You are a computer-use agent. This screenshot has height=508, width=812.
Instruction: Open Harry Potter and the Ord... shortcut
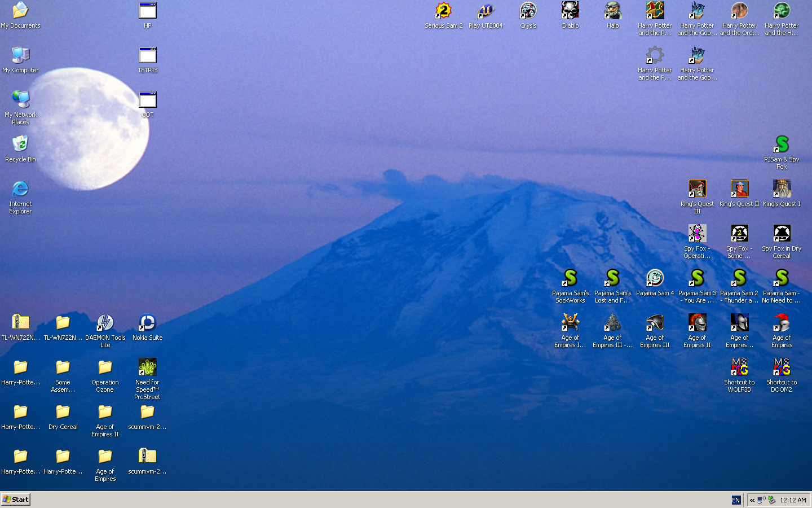tap(739, 18)
